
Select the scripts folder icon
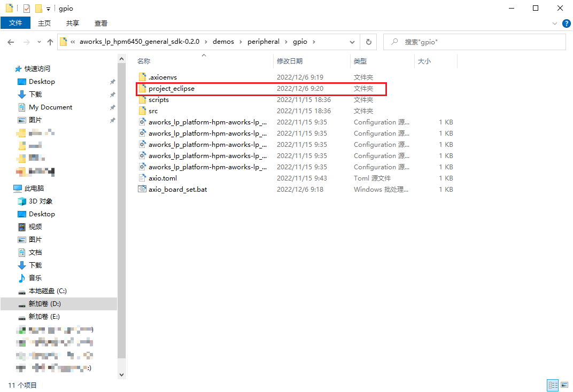pos(143,100)
